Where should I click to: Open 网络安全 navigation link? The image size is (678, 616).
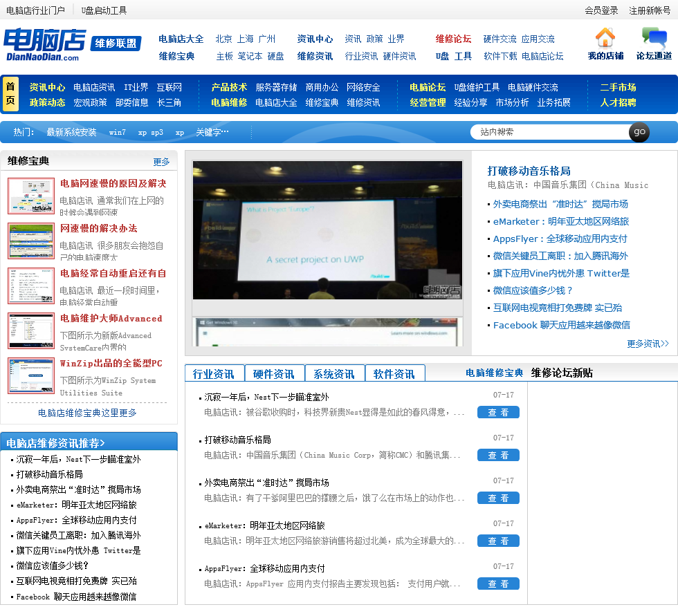click(x=363, y=87)
